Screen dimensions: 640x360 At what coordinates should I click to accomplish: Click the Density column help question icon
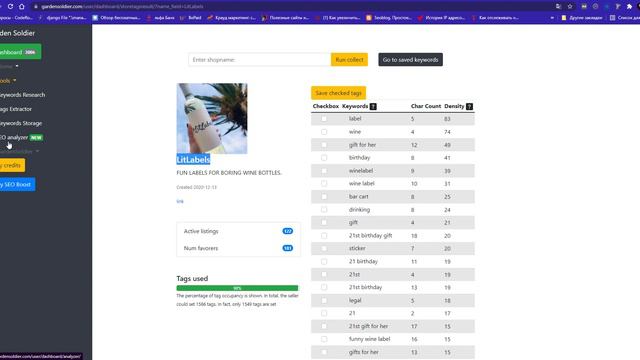(469, 107)
